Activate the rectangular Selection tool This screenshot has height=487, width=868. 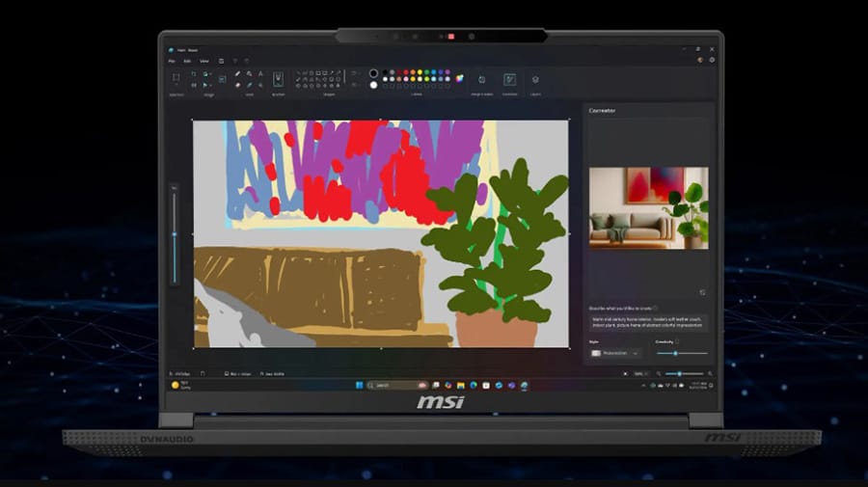(x=176, y=77)
